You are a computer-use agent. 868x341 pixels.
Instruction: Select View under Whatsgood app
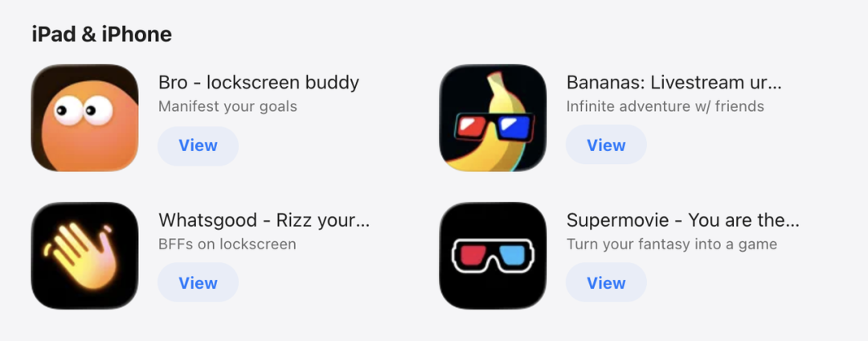199,283
